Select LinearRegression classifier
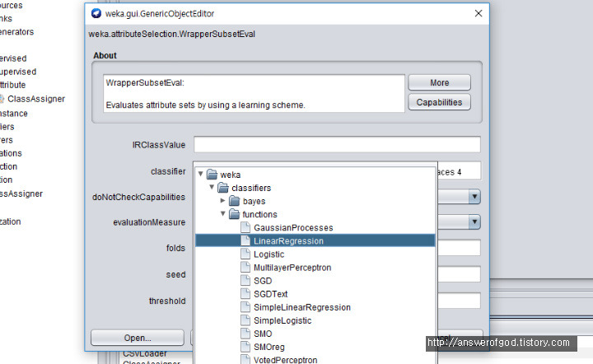 click(x=288, y=241)
